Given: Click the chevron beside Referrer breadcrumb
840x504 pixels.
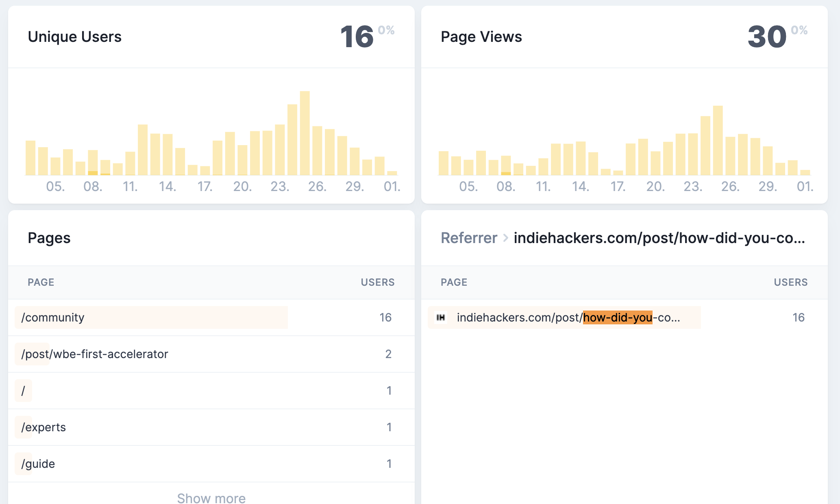Looking at the screenshot, I should (x=505, y=238).
